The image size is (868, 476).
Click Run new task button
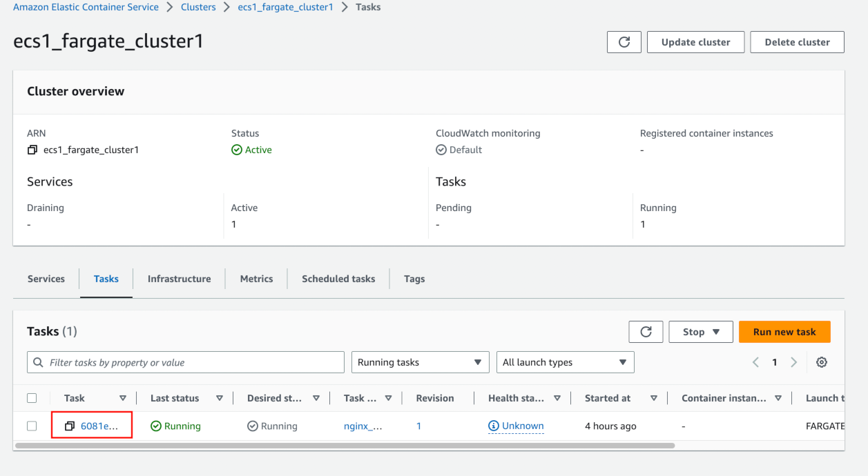pyautogui.click(x=784, y=332)
